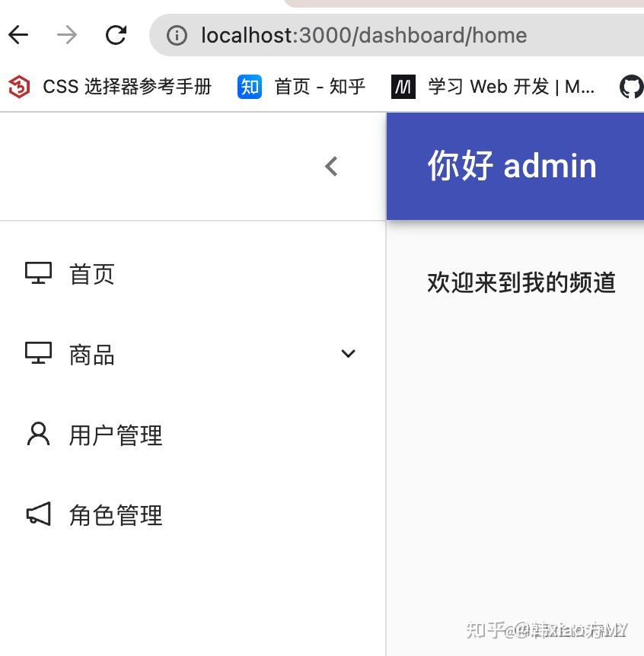The image size is (644, 656).
Task: Click the monitor icon beside 首页
Action: [x=39, y=273]
